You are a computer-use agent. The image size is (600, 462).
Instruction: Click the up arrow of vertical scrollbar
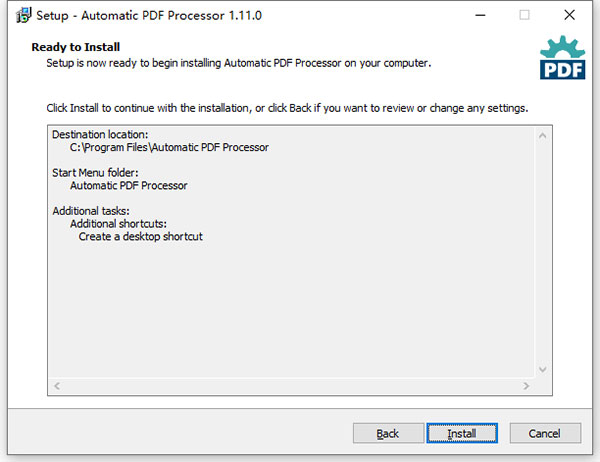[542, 136]
